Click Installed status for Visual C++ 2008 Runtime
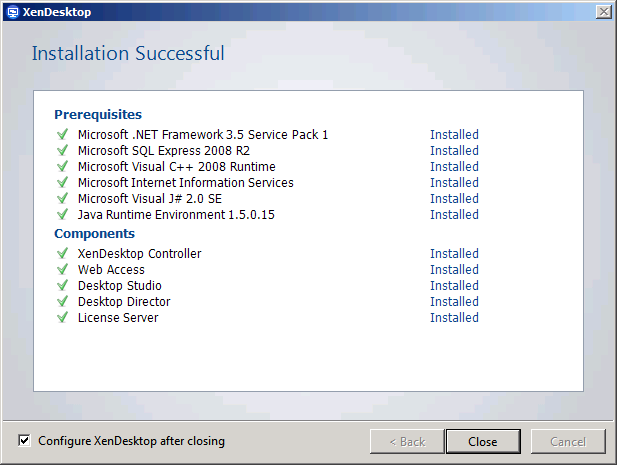The image size is (617, 465). 454,167
